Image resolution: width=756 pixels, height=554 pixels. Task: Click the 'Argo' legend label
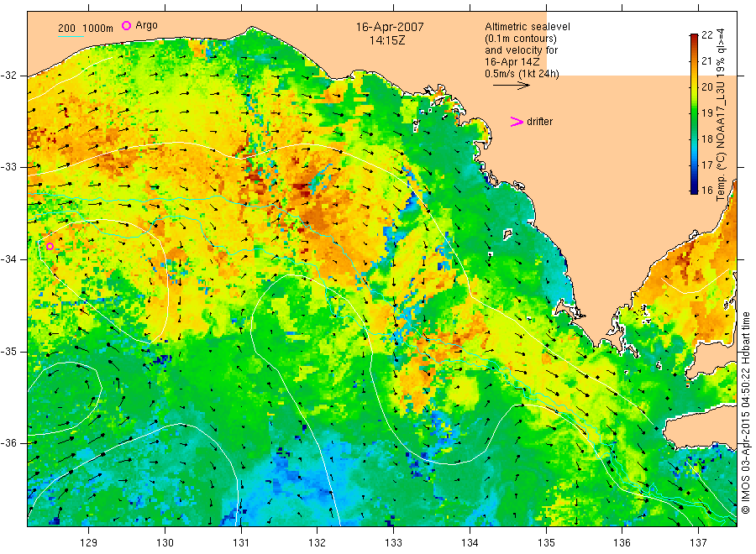[146, 25]
